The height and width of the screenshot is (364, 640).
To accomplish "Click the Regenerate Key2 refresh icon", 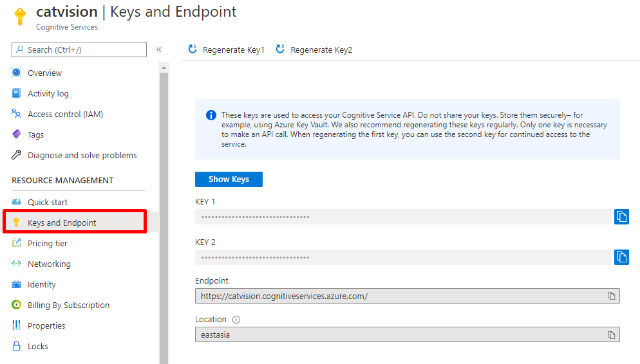I will point(280,50).
